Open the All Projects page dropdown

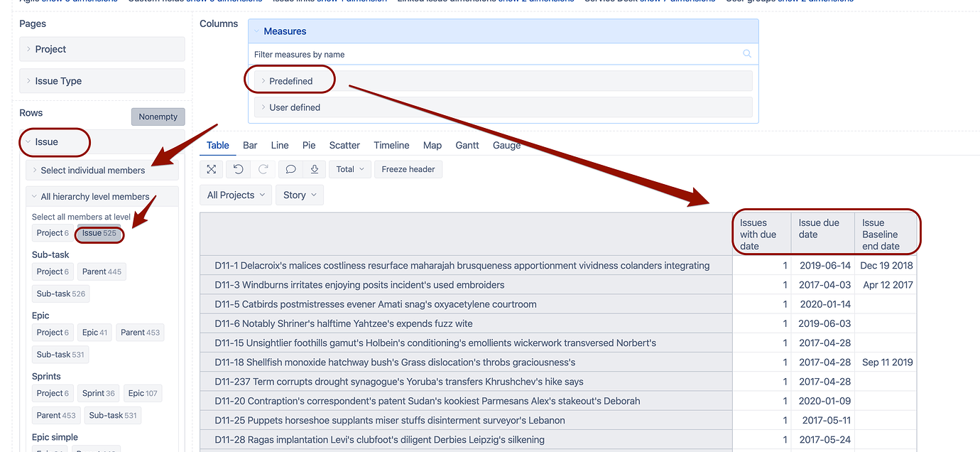236,195
